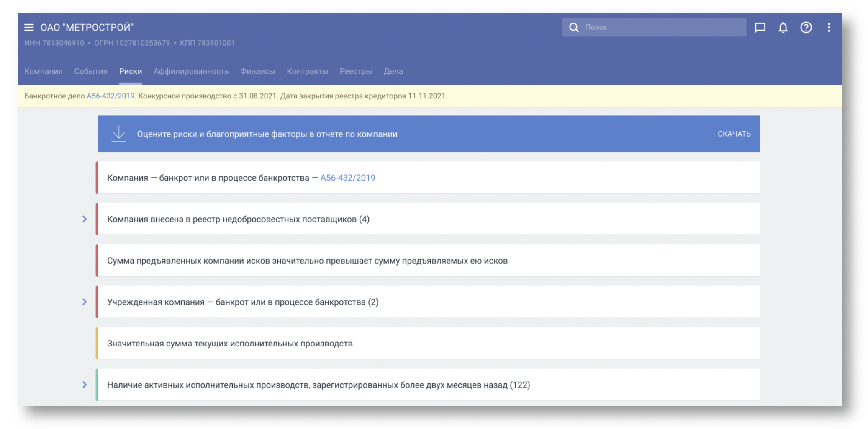Click the ИНН 7813046910 value
Image resolution: width=868 pixels, height=429 pixels.
point(54,43)
